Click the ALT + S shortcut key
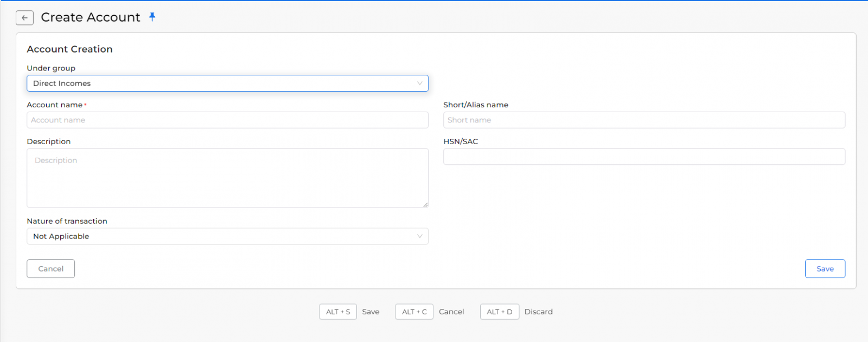Screen dimensions: 868x342 tap(338, 312)
